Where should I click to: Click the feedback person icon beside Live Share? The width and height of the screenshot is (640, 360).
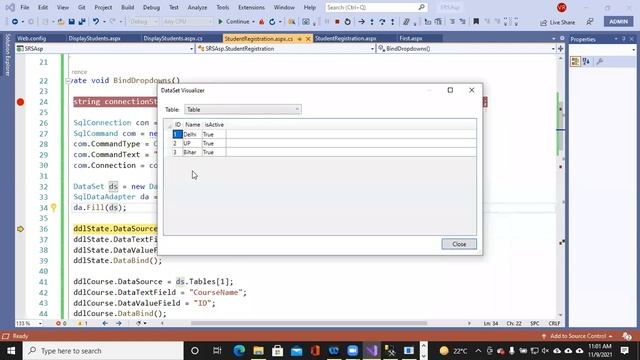coord(590,22)
